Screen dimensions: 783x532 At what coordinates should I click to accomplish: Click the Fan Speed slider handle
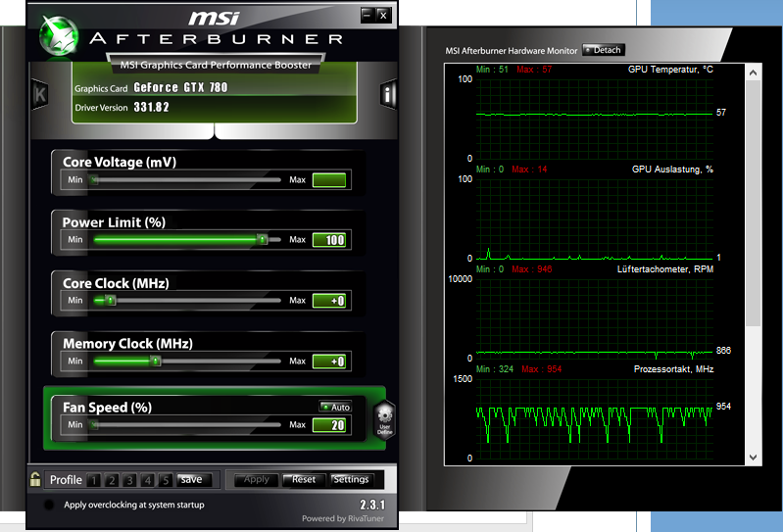(x=94, y=424)
